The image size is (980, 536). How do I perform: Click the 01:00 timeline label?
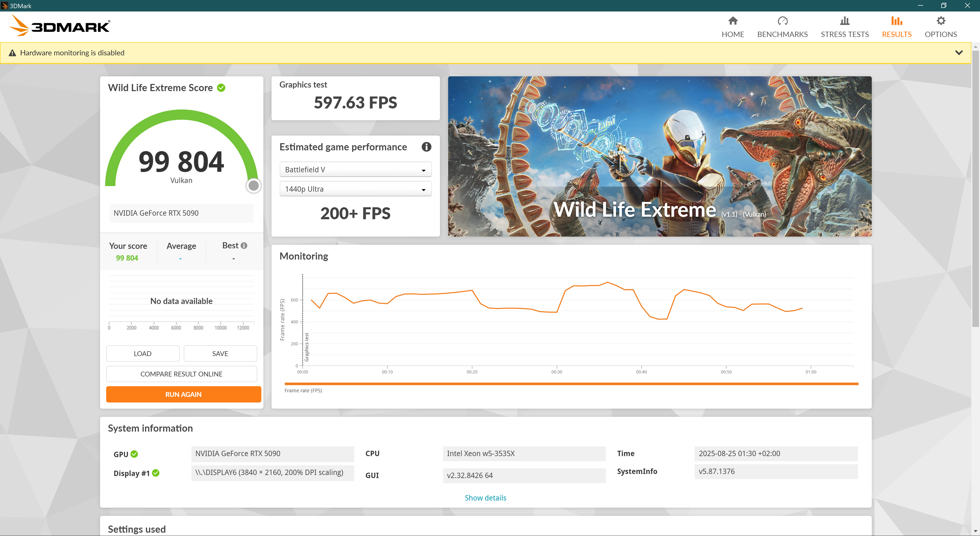coord(811,372)
